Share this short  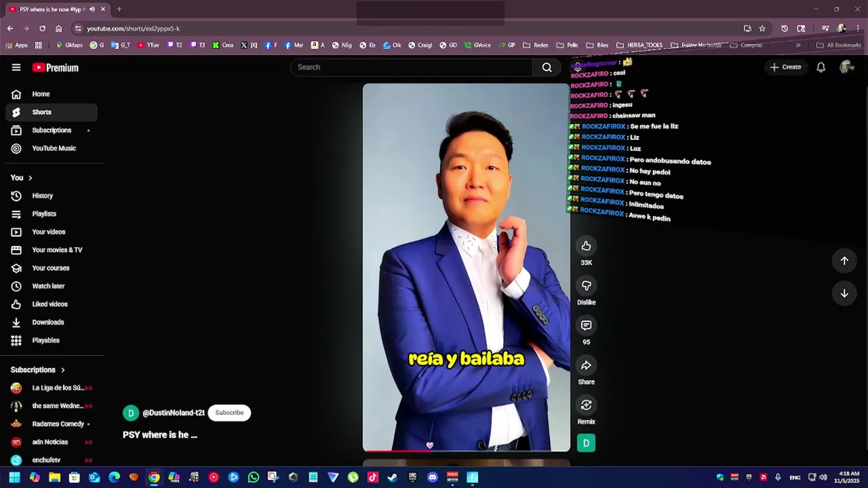[587, 365]
